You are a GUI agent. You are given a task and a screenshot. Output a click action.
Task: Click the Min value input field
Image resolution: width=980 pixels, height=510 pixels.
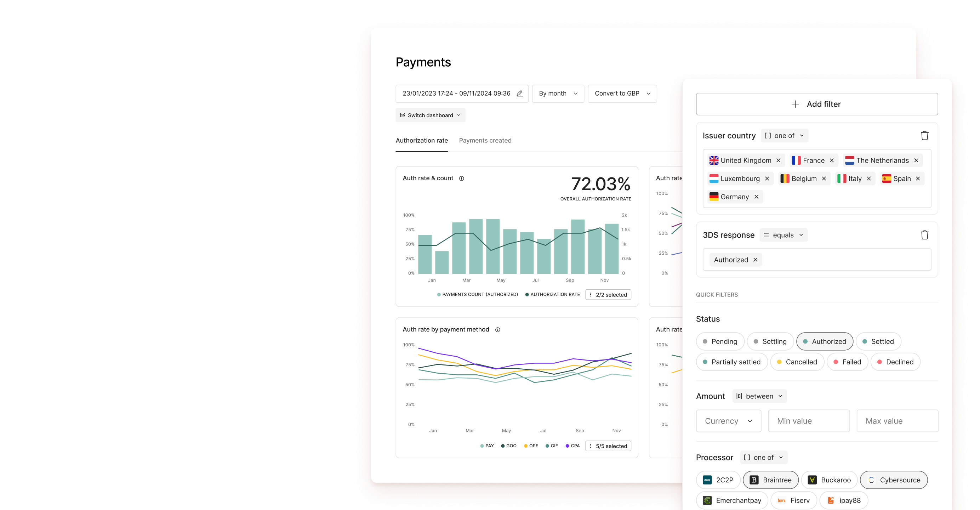click(808, 421)
